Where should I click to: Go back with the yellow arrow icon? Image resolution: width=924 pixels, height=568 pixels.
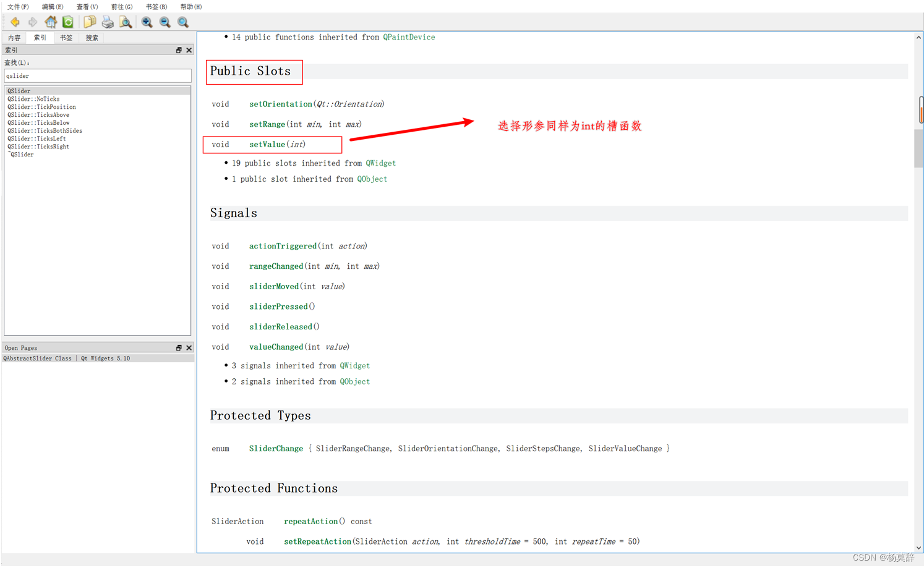[x=15, y=22]
